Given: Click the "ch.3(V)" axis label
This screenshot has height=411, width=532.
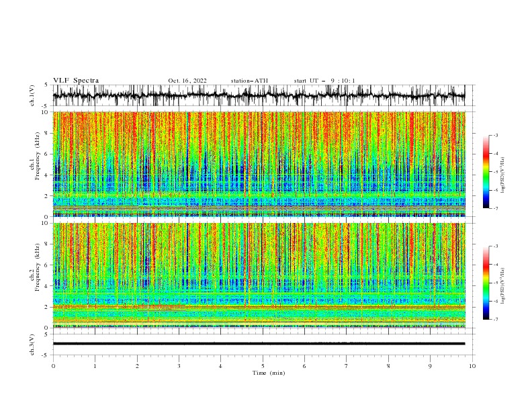Looking at the screenshot, I should (32, 345).
